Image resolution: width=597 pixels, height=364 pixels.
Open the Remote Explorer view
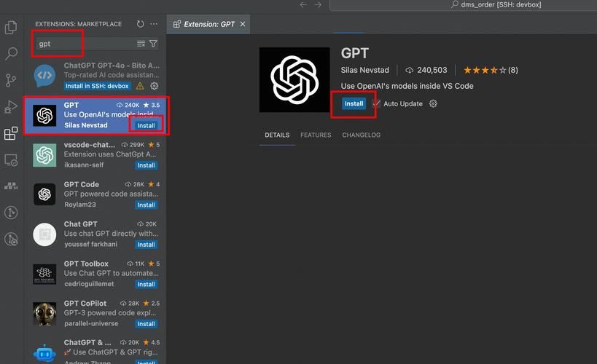tap(11, 160)
